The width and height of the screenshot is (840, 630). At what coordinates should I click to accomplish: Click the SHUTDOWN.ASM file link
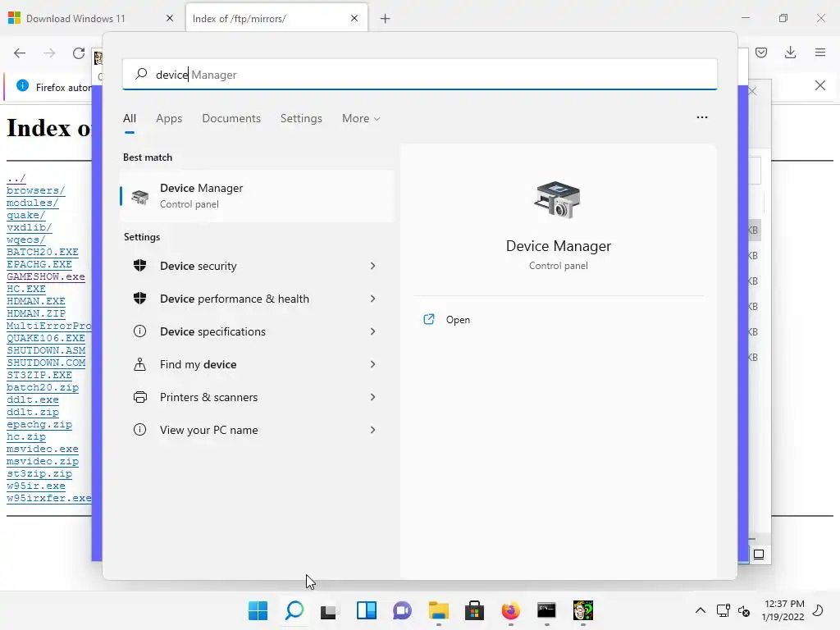pyautogui.click(x=46, y=350)
